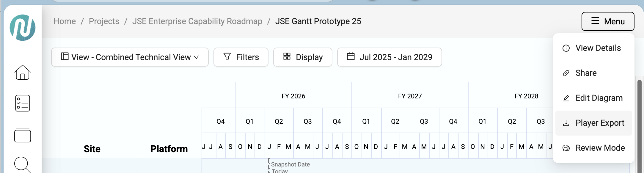
Task: Enable Review Mode from menu
Action: click(x=600, y=148)
